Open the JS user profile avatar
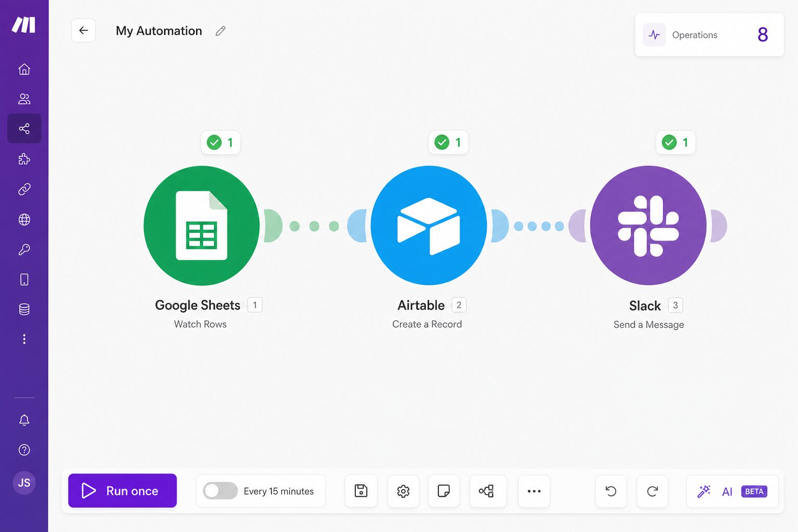Viewport: 798px width, 532px height. pyautogui.click(x=24, y=483)
